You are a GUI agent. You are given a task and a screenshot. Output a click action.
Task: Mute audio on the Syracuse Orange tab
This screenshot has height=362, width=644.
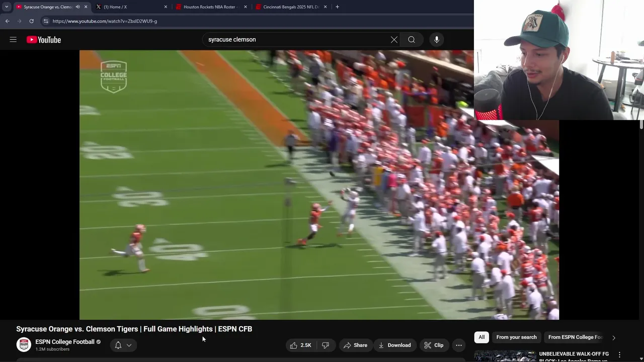pos(77,7)
